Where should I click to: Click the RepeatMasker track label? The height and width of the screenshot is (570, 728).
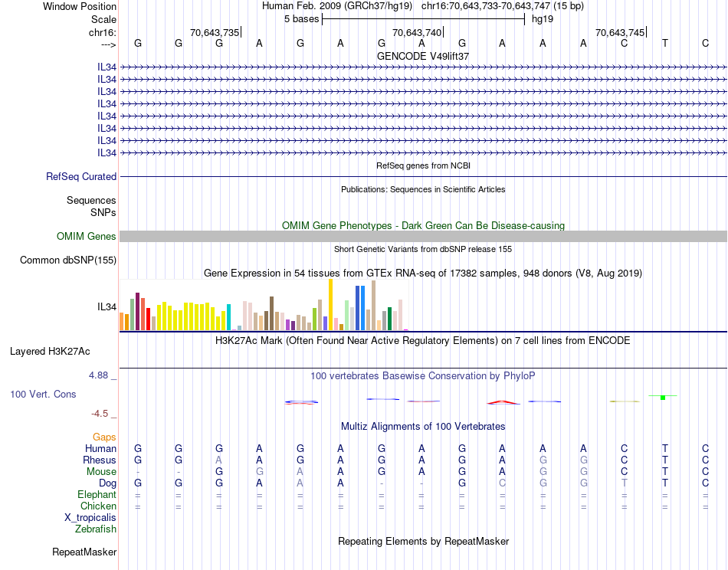coord(84,552)
